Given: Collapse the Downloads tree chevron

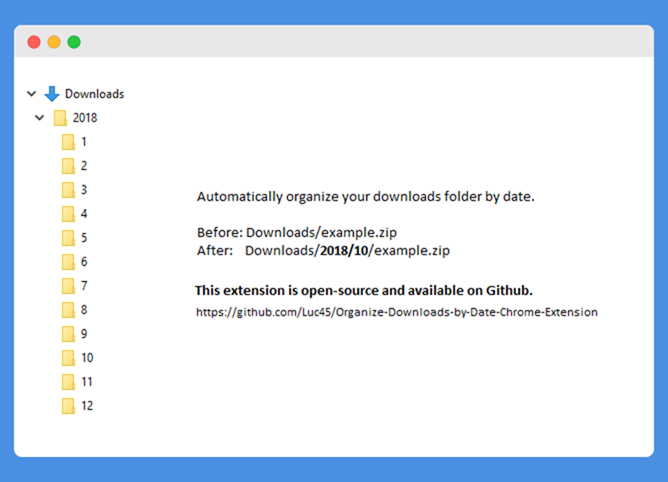Looking at the screenshot, I should coord(32,94).
